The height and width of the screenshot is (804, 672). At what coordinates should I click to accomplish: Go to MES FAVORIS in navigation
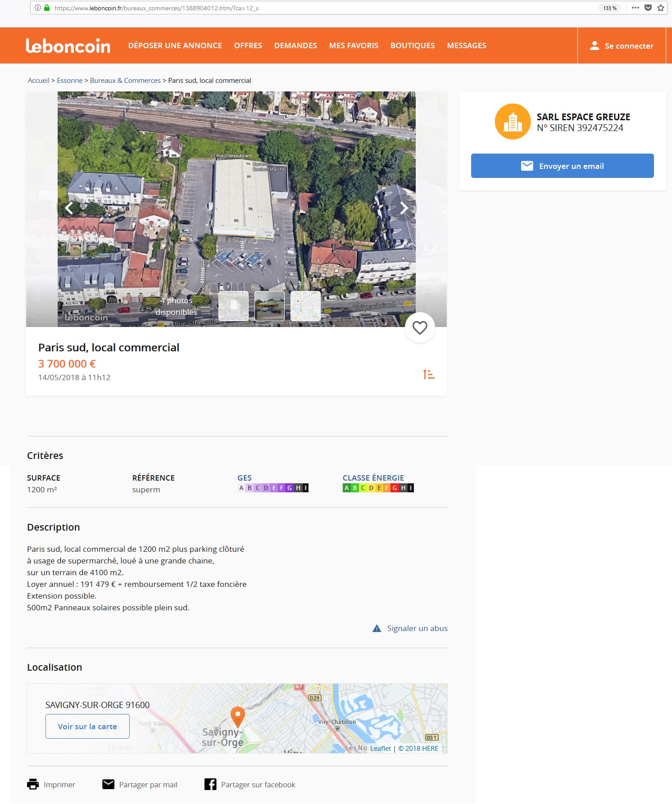pyautogui.click(x=354, y=45)
